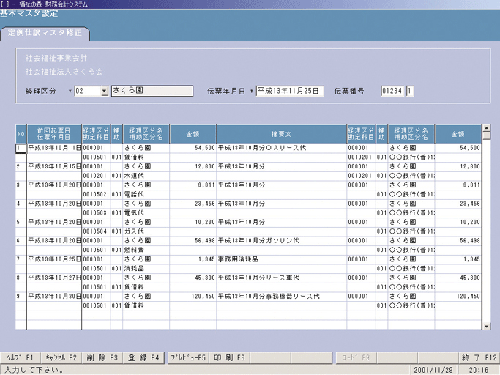Click the NO column header
This screenshot has width=500, height=375.
(21, 134)
